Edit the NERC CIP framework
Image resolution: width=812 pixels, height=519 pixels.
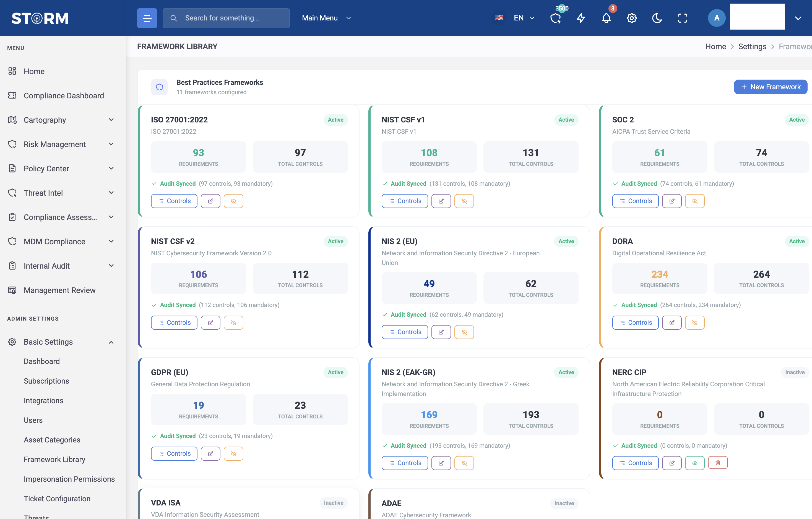[x=672, y=463]
